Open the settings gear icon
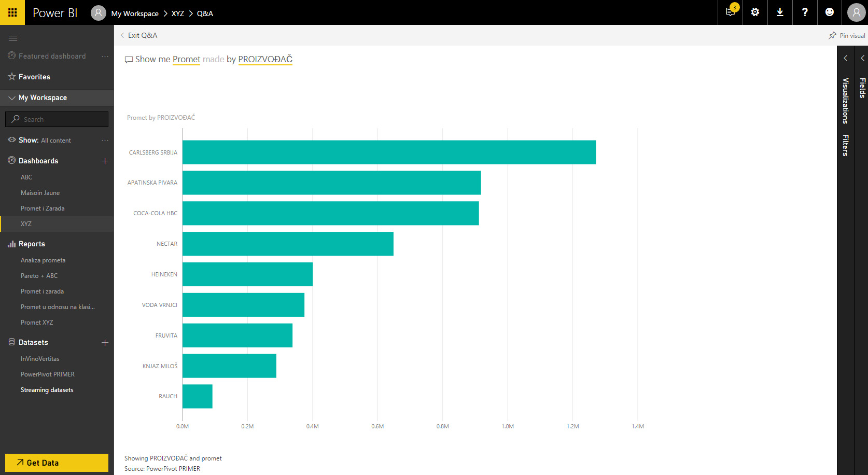 pos(755,12)
